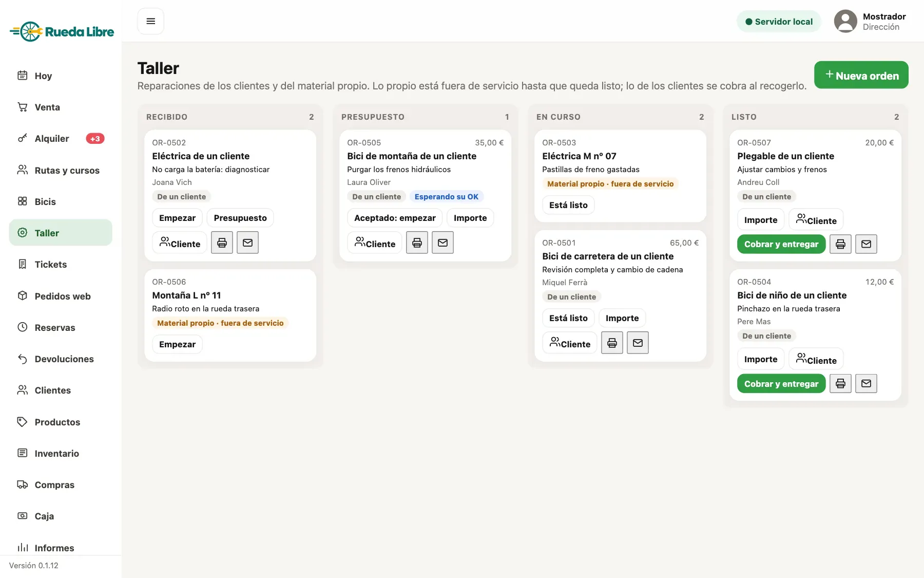Click Aceptado: empezar on OR-0505
This screenshot has height=578, width=924.
(395, 218)
